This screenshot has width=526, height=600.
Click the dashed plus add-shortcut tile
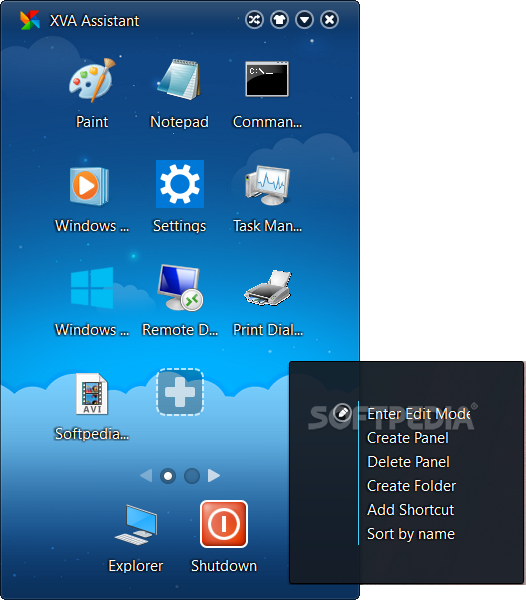click(x=180, y=392)
